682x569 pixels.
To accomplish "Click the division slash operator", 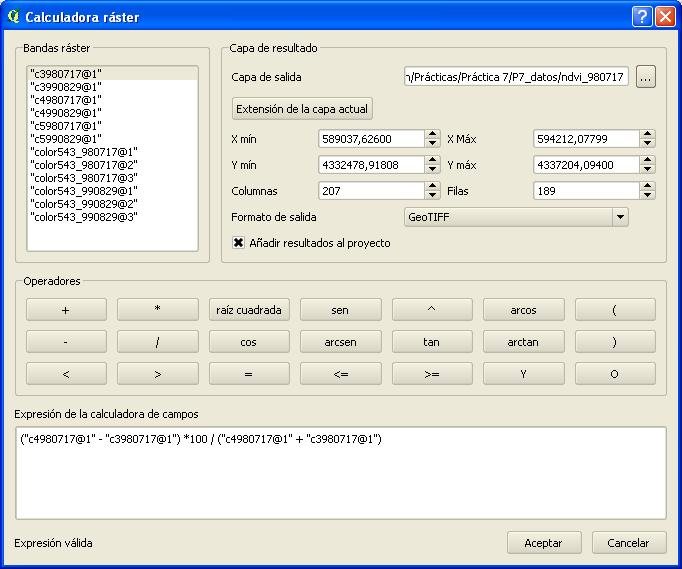I will coord(157,342).
